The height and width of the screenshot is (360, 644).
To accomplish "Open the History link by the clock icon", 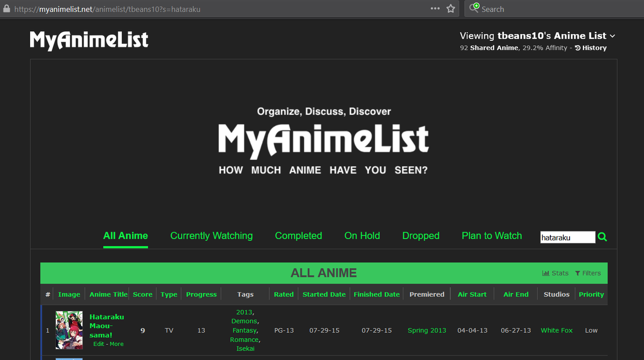I will point(591,48).
